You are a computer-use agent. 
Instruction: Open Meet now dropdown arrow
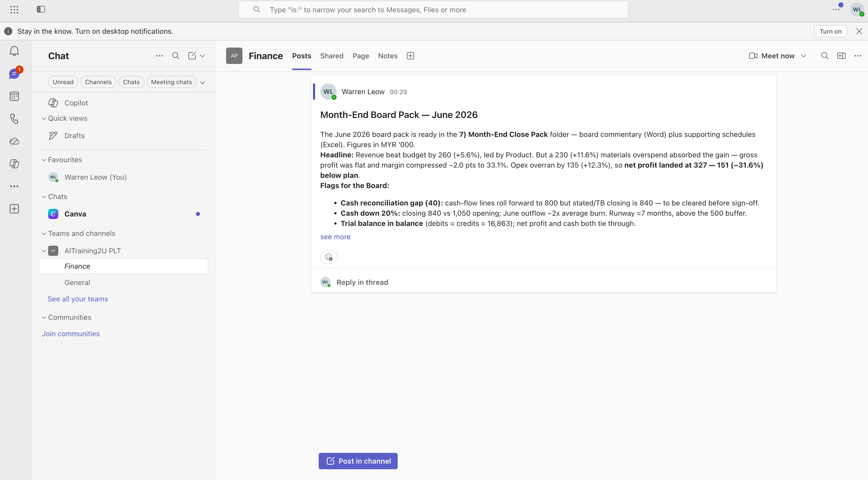click(803, 56)
